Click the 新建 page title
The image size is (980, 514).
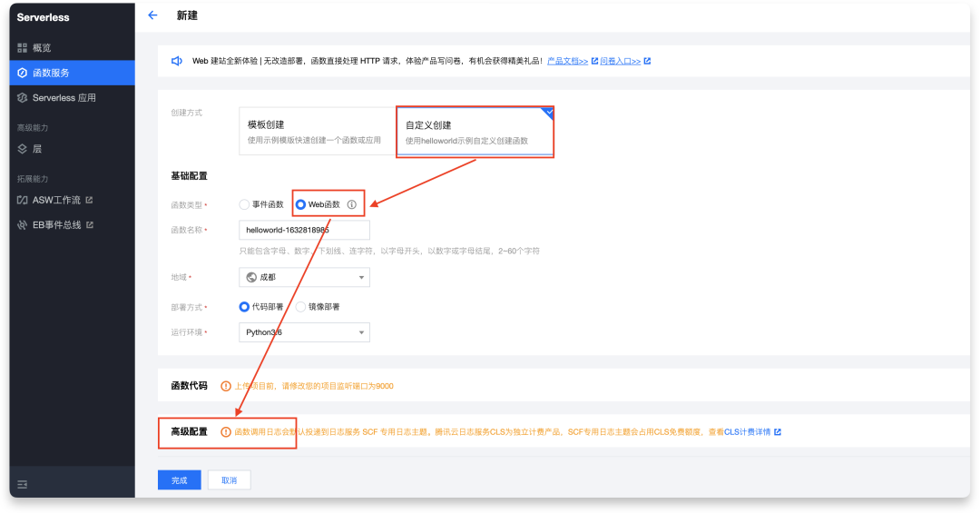pos(187,15)
